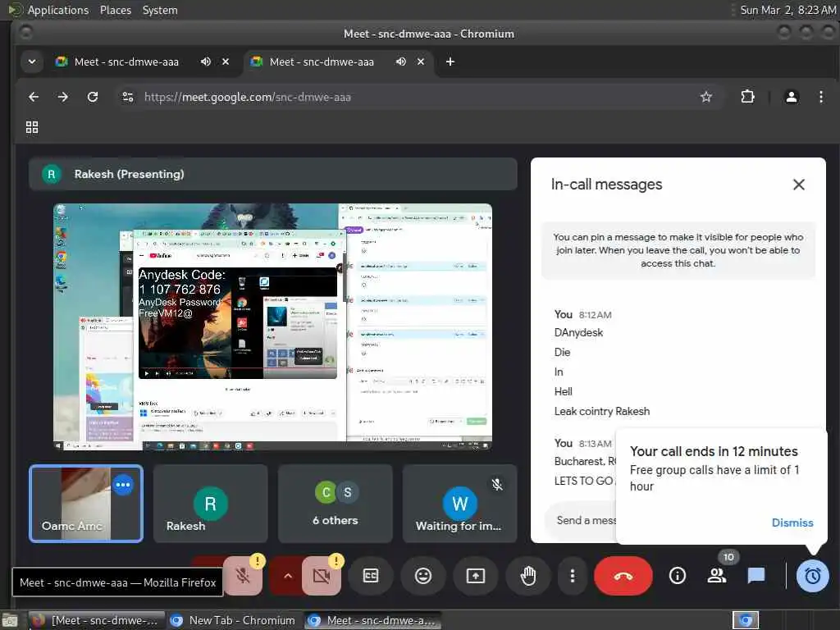Click the date and time clock
840x630 pixels.
pos(787,10)
